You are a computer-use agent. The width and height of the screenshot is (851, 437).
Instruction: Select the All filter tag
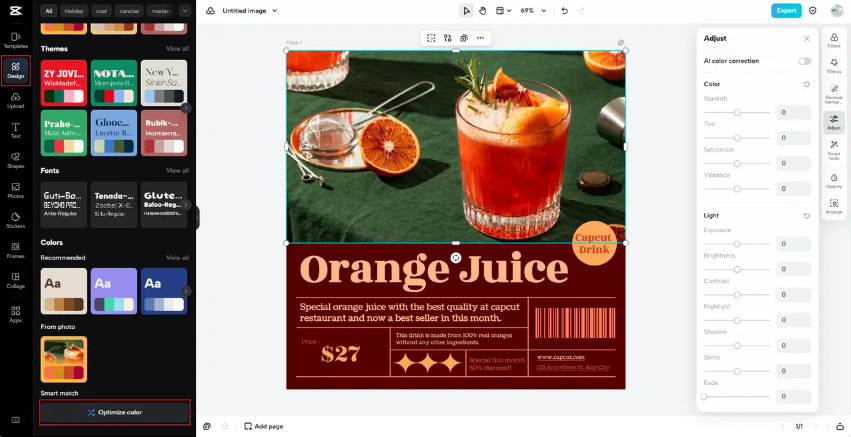[49, 10]
